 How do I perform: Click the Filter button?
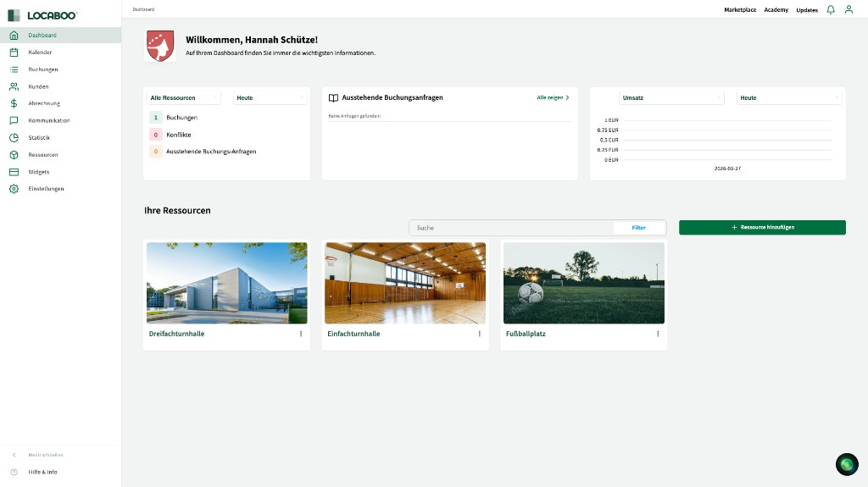coord(639,228)
